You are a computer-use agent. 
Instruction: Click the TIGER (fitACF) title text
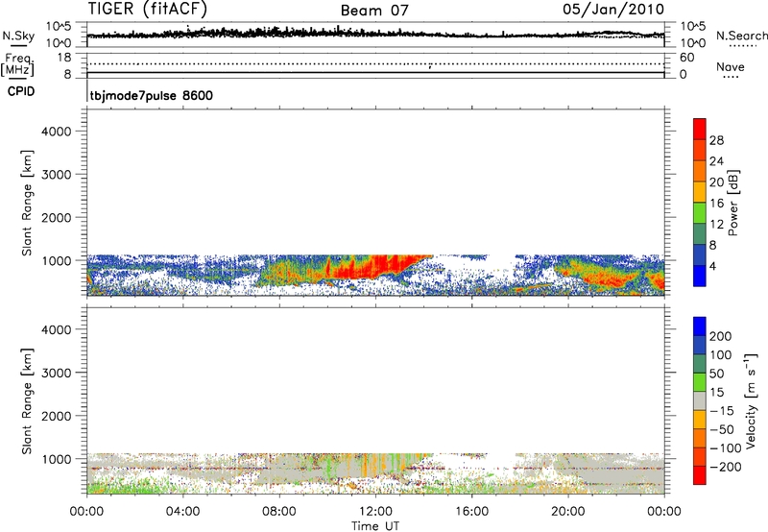(x=148, y=9)
